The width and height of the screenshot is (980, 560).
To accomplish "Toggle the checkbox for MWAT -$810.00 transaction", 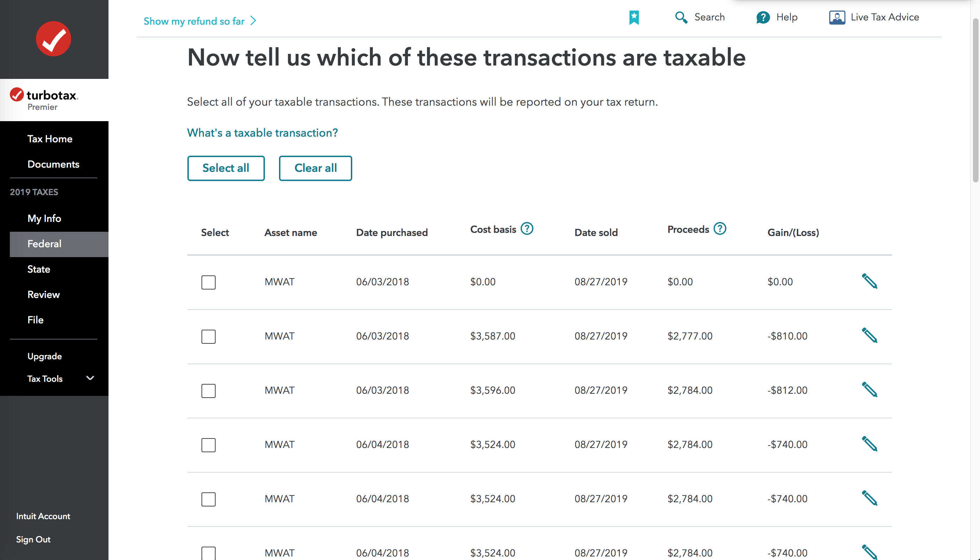I will 208,336.
